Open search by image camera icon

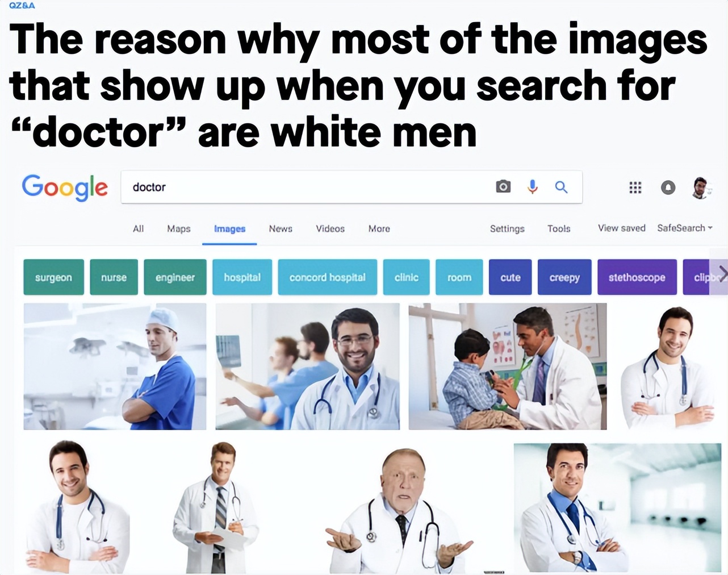pyautogui.click(x=503, y=187)
